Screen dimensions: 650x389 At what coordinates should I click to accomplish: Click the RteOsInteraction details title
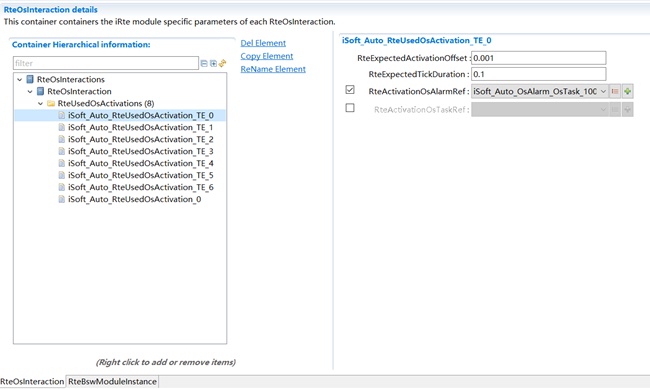point(51,10)
